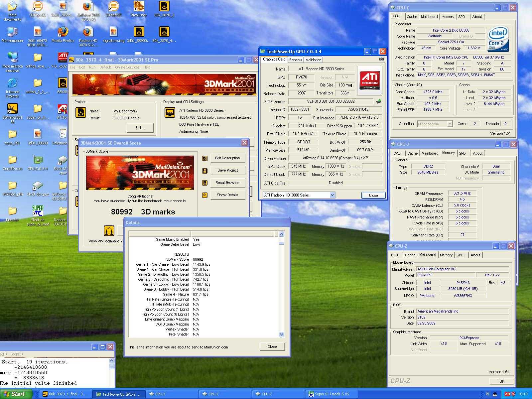Click the Edit Description button
532x399 pixels.
(227, 158)
